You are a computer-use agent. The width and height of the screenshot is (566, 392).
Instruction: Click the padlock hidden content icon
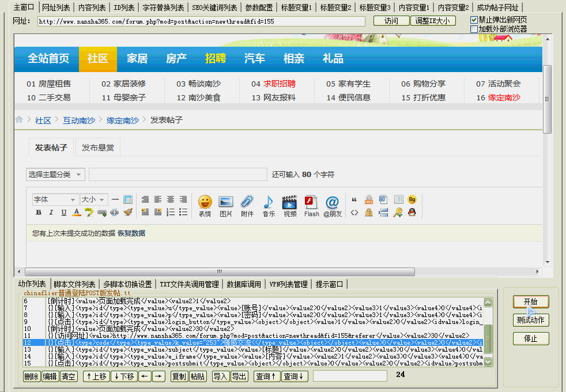(x=368, y=212)
